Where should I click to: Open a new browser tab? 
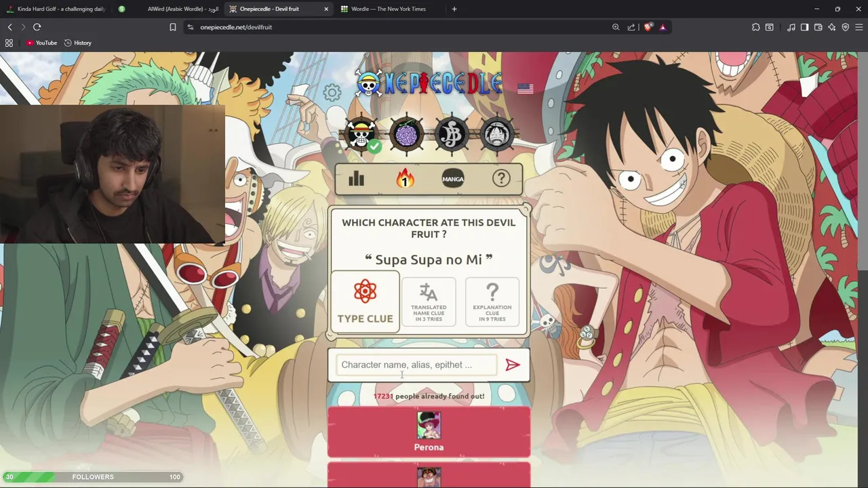click(454, 9)
